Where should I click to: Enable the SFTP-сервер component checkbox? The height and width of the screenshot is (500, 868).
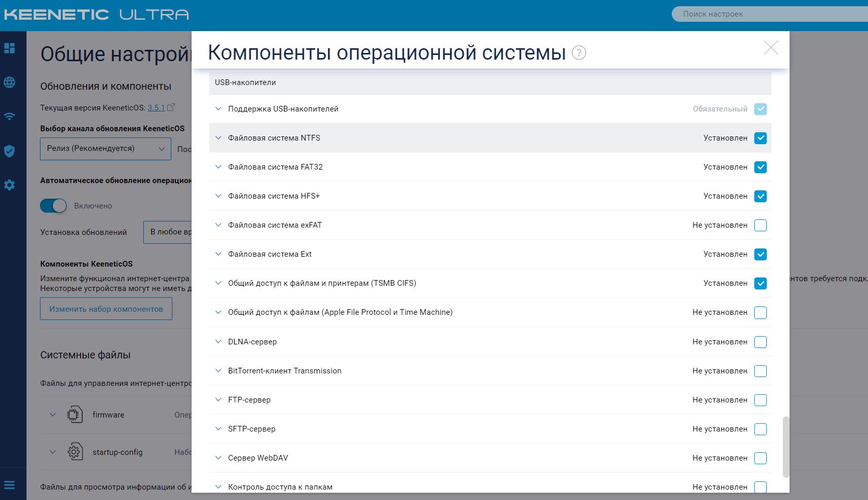coord(761,429)
